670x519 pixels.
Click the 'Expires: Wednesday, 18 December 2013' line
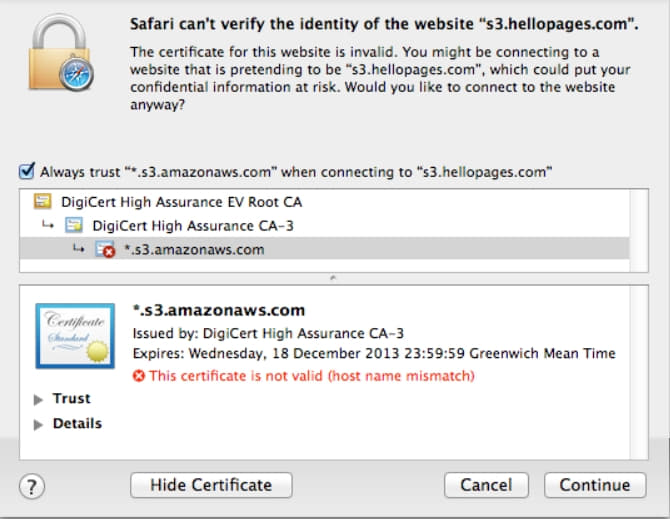tap(374, 354)
